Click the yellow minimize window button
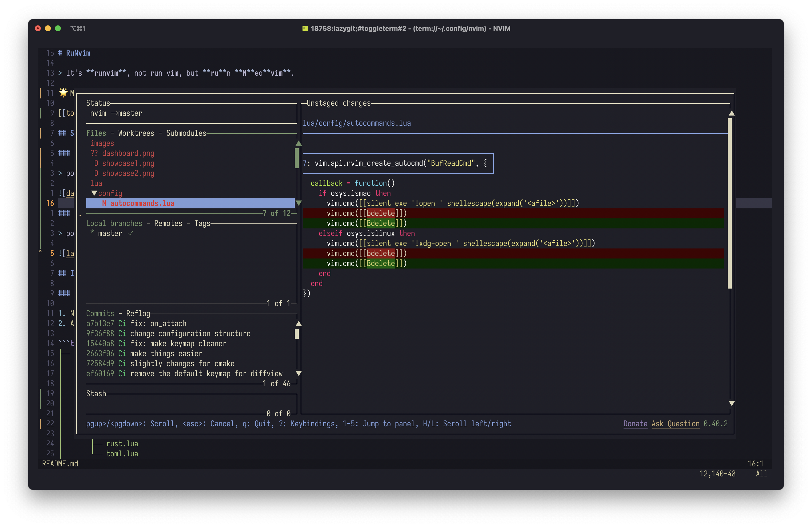Screen dimensions: 812x527 [48, 28]
